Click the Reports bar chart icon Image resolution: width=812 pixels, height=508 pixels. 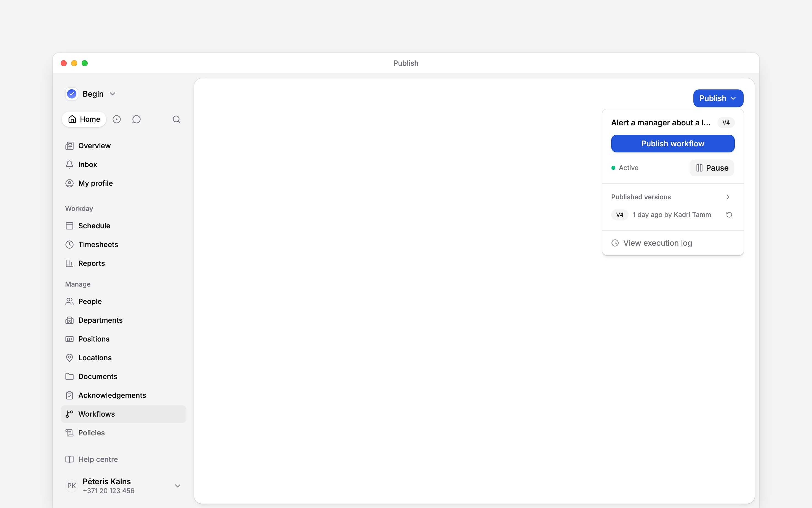point(70,263)
